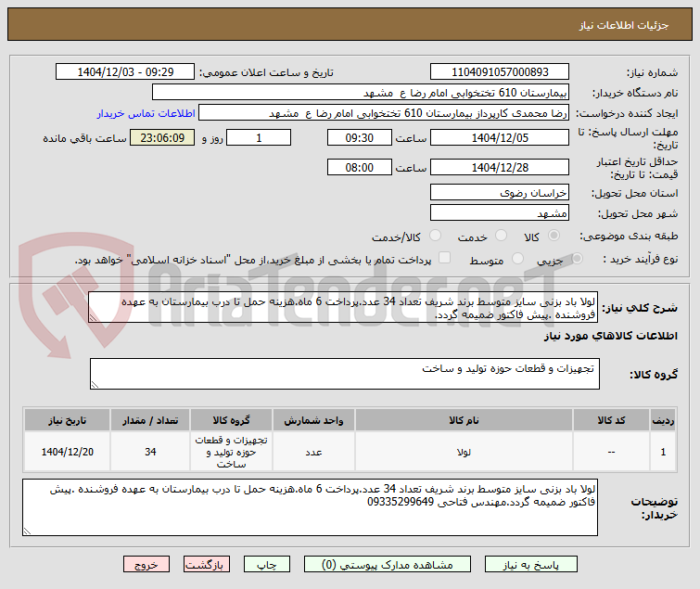The height and width of the screenshot is (589, 700).
Task: Select the جزیی purchase type radio
Action: [578, 258]
